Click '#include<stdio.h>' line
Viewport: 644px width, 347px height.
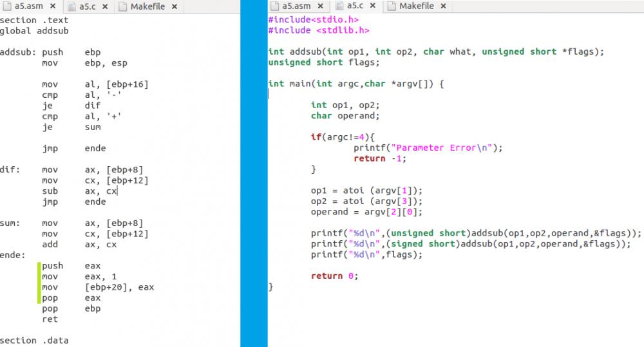pyautogui.click(x=314, y=20)
